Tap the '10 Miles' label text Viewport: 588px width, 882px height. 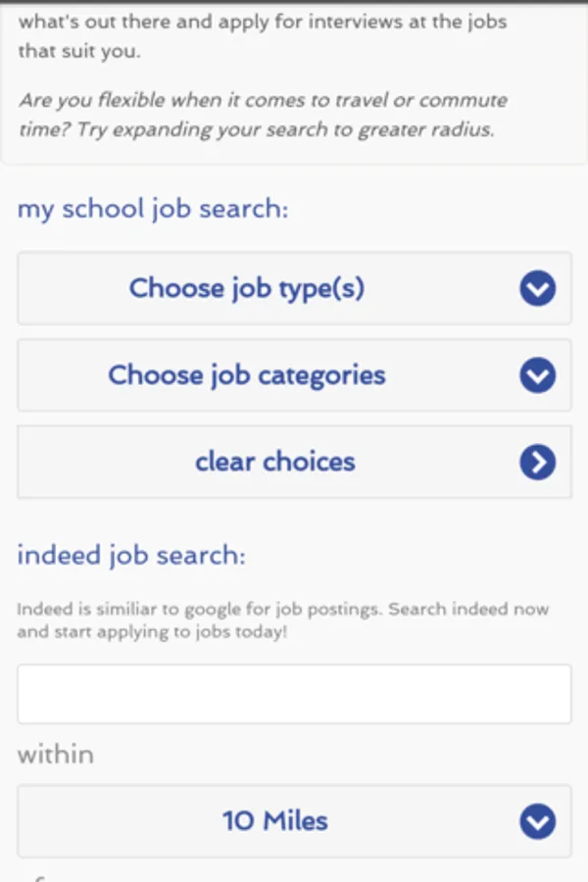click(x=274, y=821)
